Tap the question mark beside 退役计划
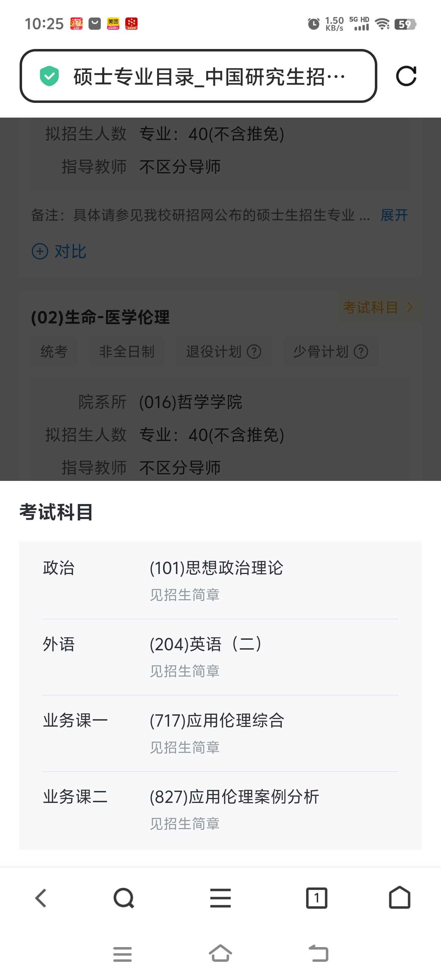Image resolution: width=441 pixels, height=980 pixels. point(254,351)
